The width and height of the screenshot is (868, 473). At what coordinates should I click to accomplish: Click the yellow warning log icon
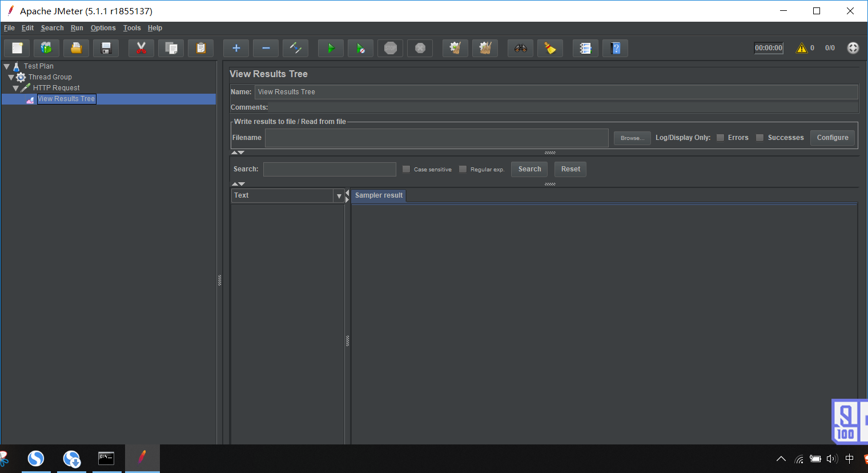pos(802,48)
